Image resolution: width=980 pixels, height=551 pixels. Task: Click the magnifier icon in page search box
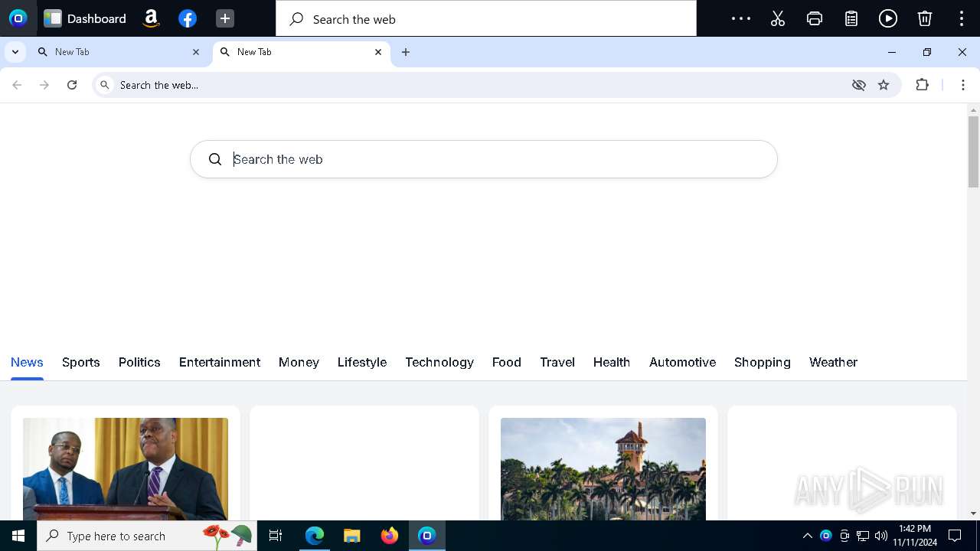[x=215, y=159]
